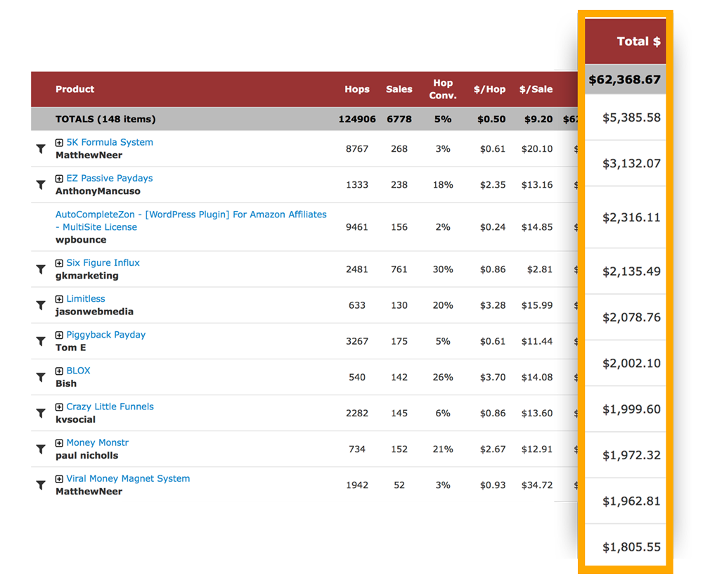The image size is (703, 588).
Task: Click filter icon beside 5K Formula System
Action: [x=41, y=149]
